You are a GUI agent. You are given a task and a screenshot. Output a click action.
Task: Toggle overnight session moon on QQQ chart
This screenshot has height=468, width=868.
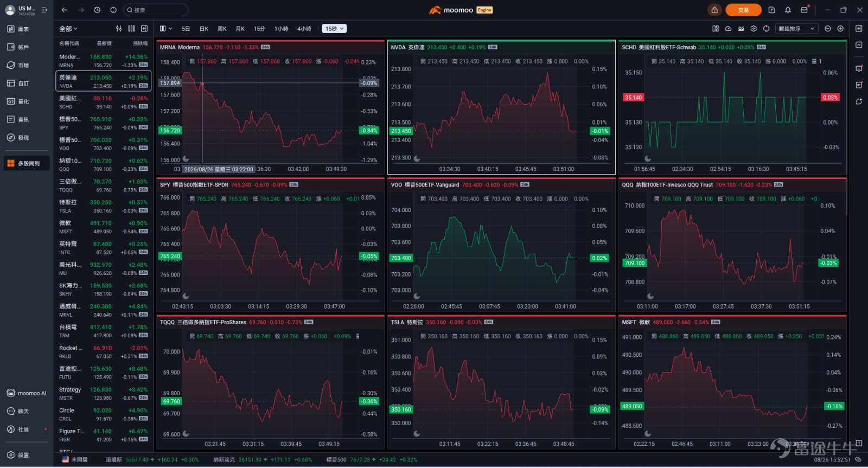[x=650, y=296]
